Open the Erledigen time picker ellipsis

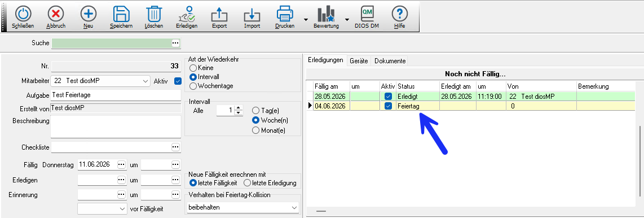(x=175, y=180)
